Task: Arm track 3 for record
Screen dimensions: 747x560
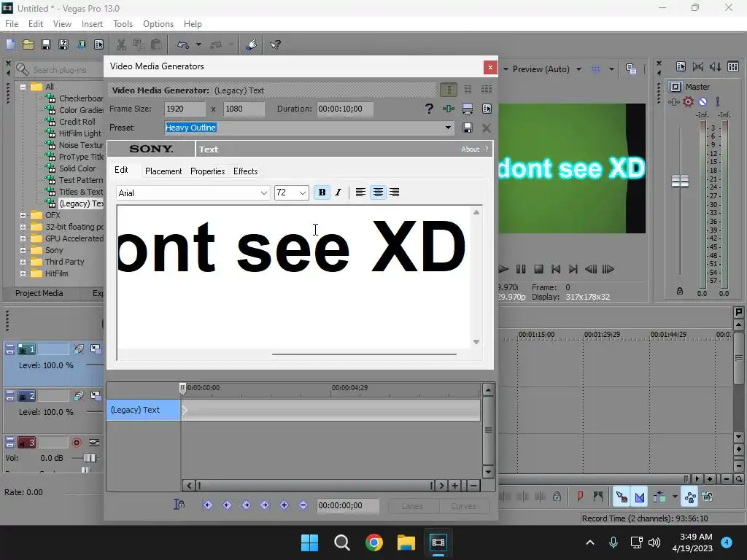Action: (x=76, y=443)
